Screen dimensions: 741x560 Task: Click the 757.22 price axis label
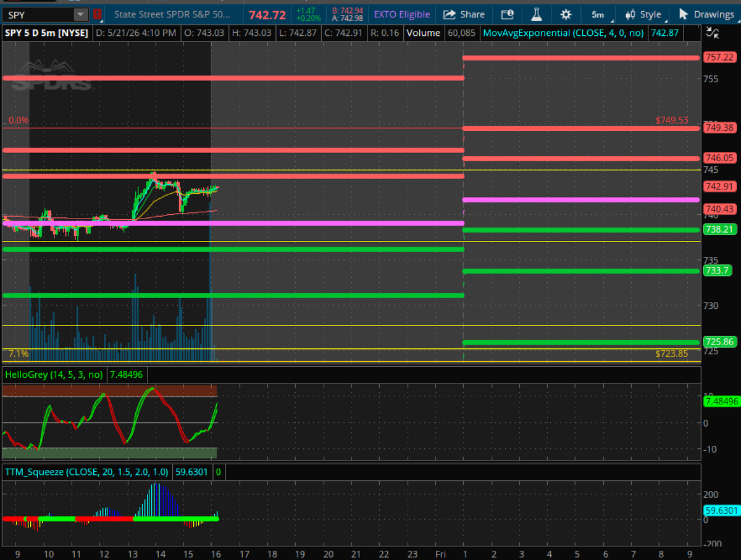pyautogui.click(x=719, y=57)
